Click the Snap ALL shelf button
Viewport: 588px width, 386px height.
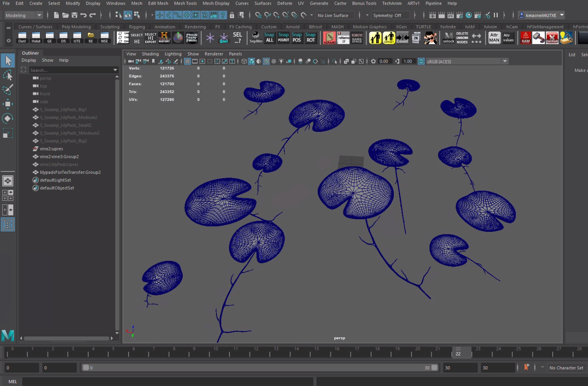pyautogui.click(x=269, y=38)
